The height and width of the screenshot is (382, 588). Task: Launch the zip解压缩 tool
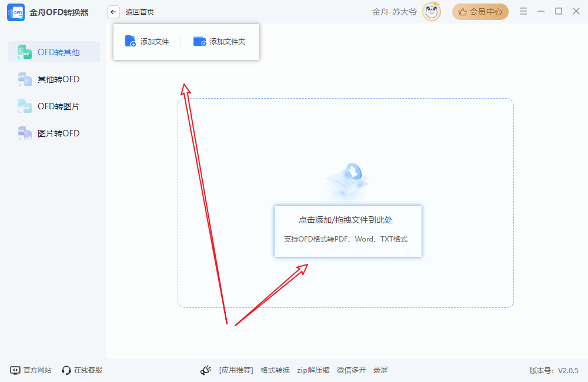[313, 370]
